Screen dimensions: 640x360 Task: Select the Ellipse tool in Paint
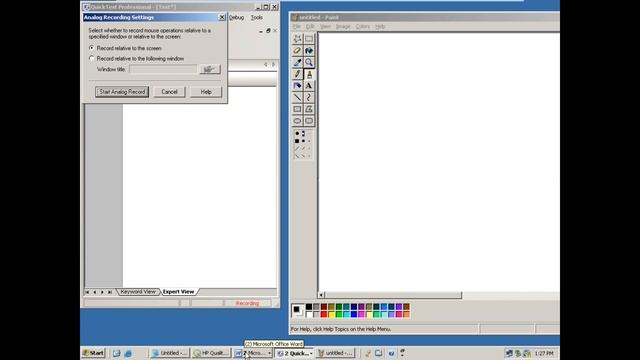297,121
